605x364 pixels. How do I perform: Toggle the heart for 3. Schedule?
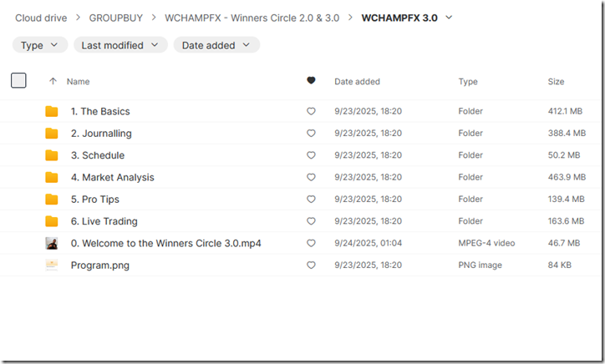point(311,155)
